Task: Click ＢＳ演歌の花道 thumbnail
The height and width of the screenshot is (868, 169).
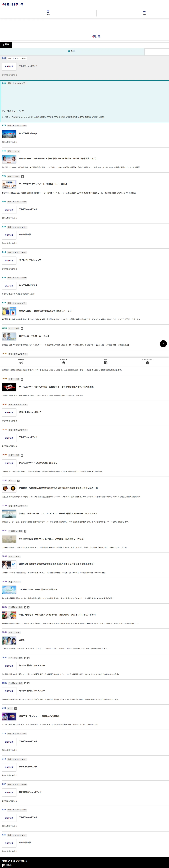Action: (9, 539)
